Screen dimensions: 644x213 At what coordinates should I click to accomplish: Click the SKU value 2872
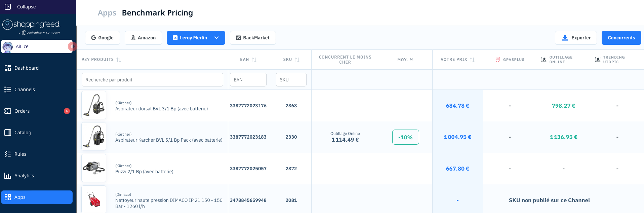coord(291,169)
